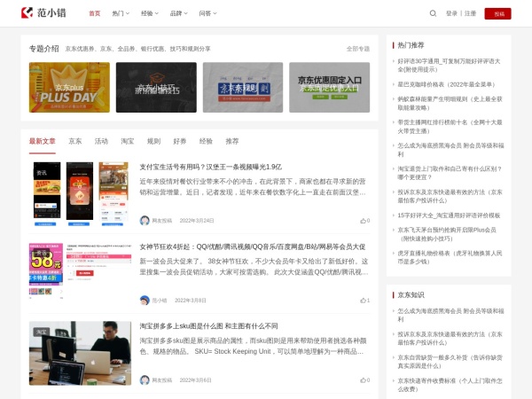Image resolution: width=532 pixels, height=399 pixels.
Task: Switch to the 经验 article tab
Action: tap(206, 141)
